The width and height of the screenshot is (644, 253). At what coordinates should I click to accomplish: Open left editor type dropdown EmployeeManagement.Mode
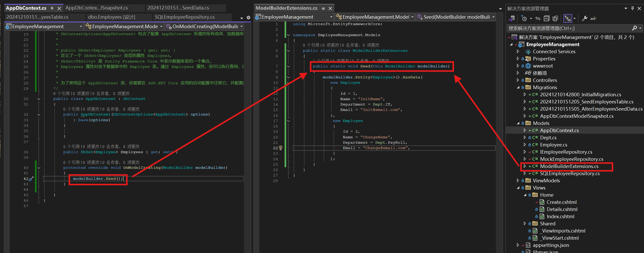click(x=124, y=26)
